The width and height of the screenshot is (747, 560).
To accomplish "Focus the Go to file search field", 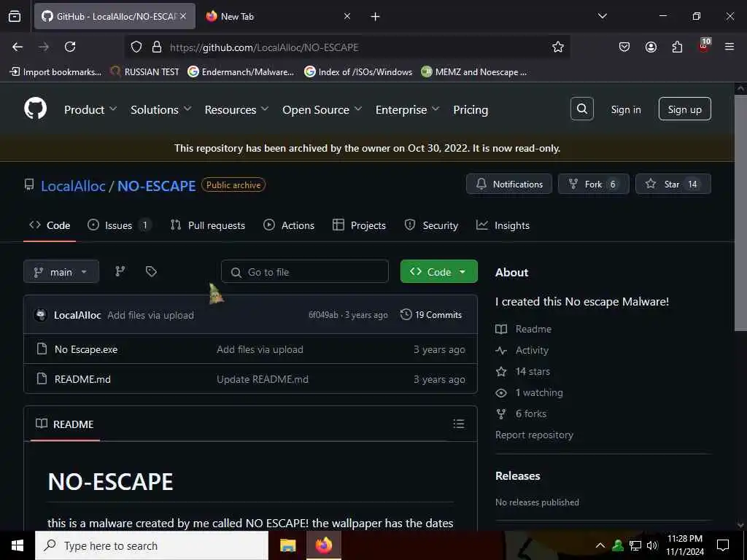I will [x=305, y=271].
